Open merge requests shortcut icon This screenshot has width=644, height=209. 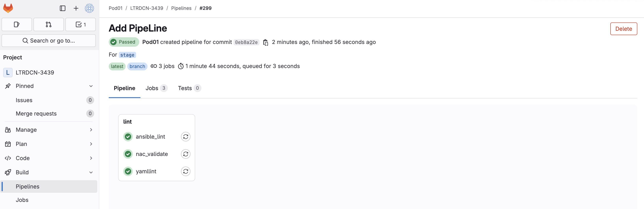48,24
